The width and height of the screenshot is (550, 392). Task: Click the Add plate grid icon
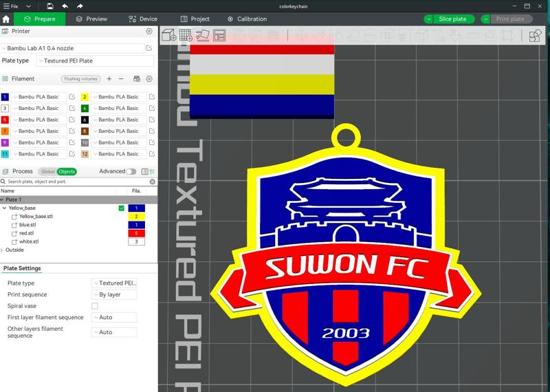click(186, 35)
